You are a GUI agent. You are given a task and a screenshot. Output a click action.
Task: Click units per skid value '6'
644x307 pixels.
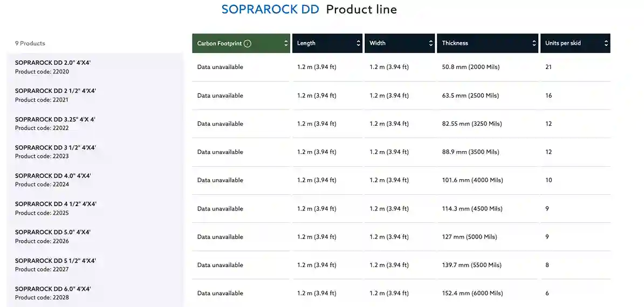pyautogui.click(x=547, y=294)
